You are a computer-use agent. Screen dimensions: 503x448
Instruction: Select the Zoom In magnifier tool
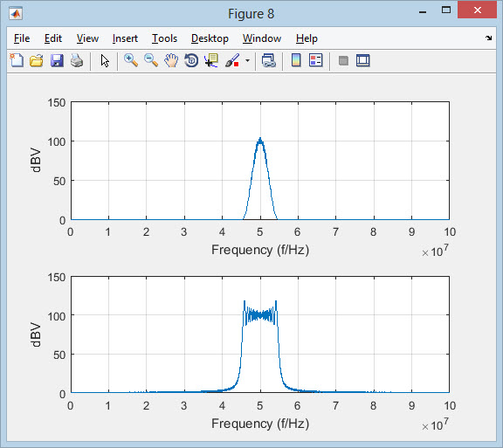pos(131,60)
